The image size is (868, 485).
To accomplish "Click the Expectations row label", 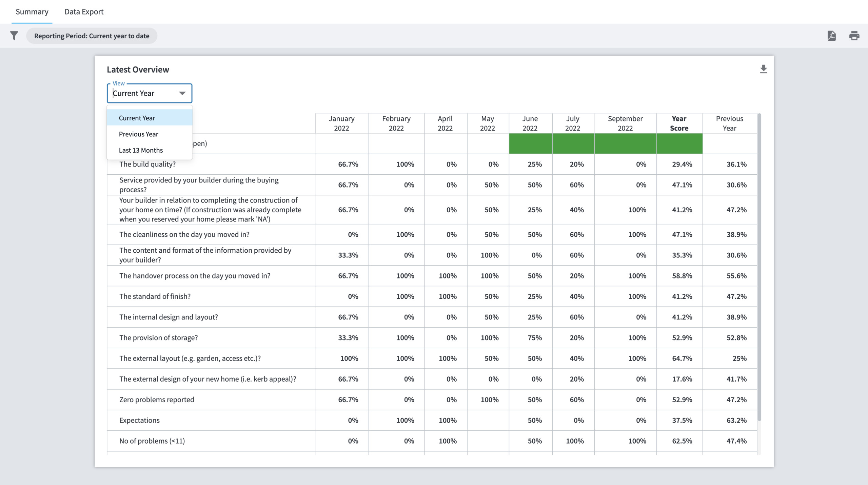I will point(139,420).
